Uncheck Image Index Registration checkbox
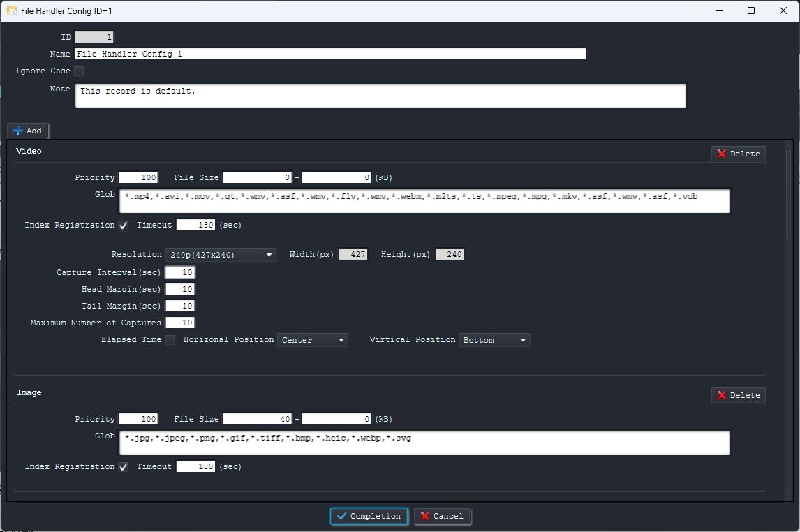 click(124, 467)
